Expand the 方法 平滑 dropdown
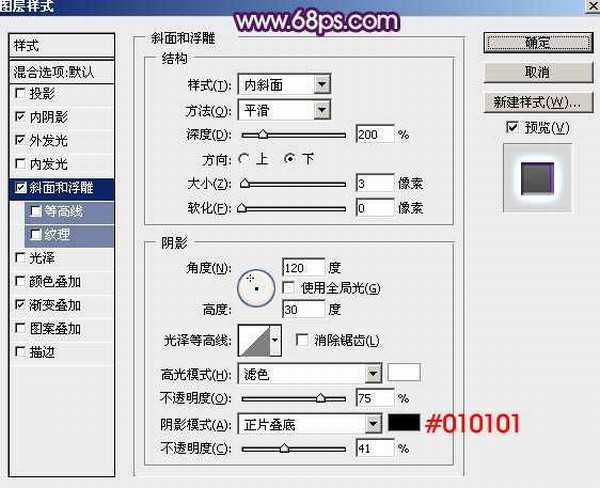Image resolution: width=600 pixels, height=488 pixels. (285, 109)
